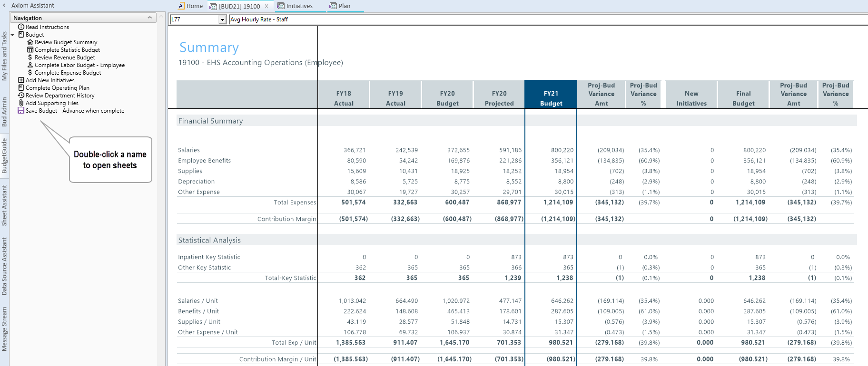Viewport: 868px width, 366px height.
Task: Click the history clock icon beside Review Department History
Action: (21, 96)
